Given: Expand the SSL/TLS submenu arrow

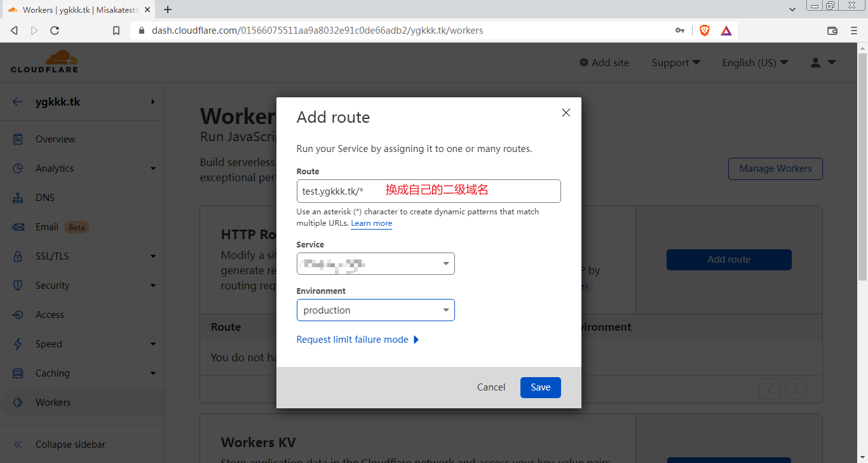Looking at the screenshot, I should click(153, 256).
